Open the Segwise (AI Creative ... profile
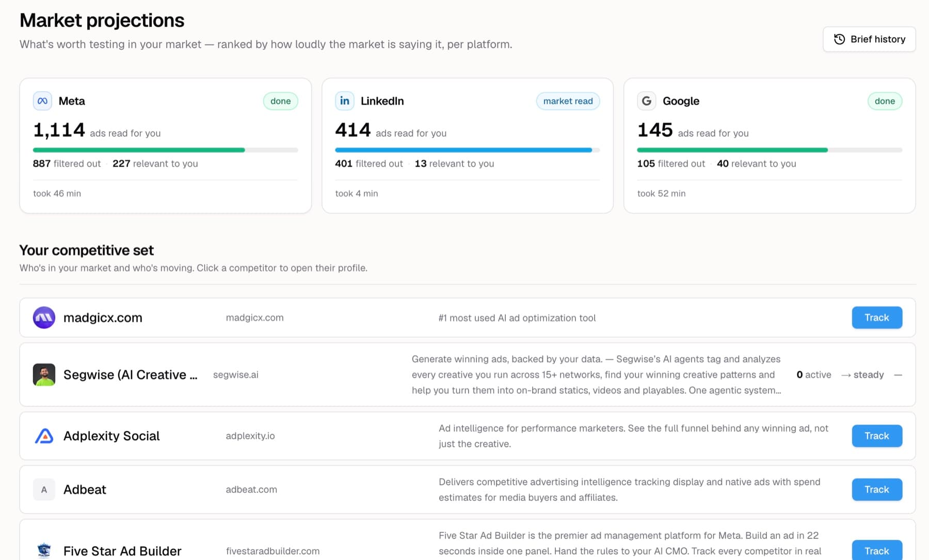The image size is (929, 560). (131, 375)
